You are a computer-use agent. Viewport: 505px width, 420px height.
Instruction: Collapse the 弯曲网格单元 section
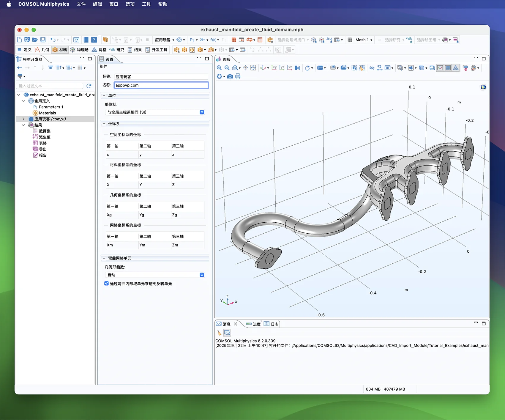[x=104, y=258]
